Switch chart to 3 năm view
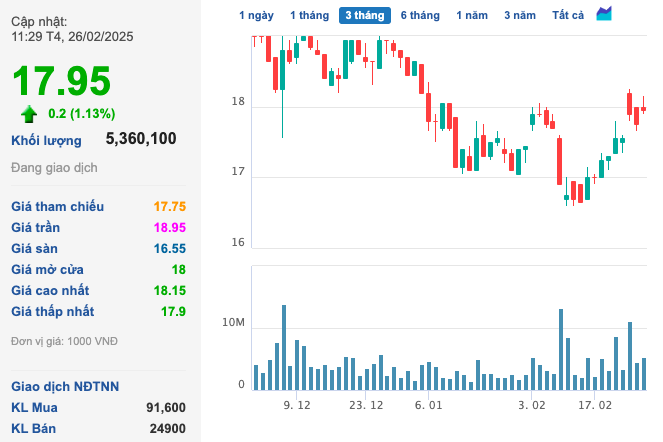Screen dimensions: 663x442 coord(519,15)
